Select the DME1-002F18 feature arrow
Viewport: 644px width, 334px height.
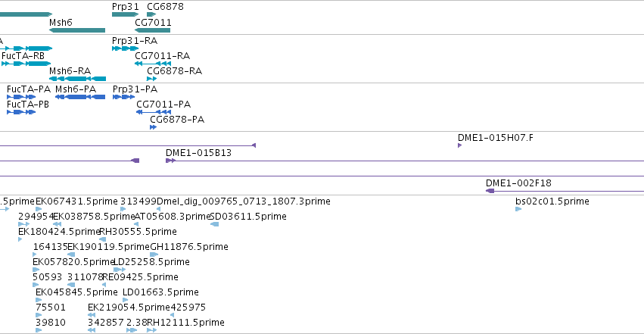tap(490, 191)
